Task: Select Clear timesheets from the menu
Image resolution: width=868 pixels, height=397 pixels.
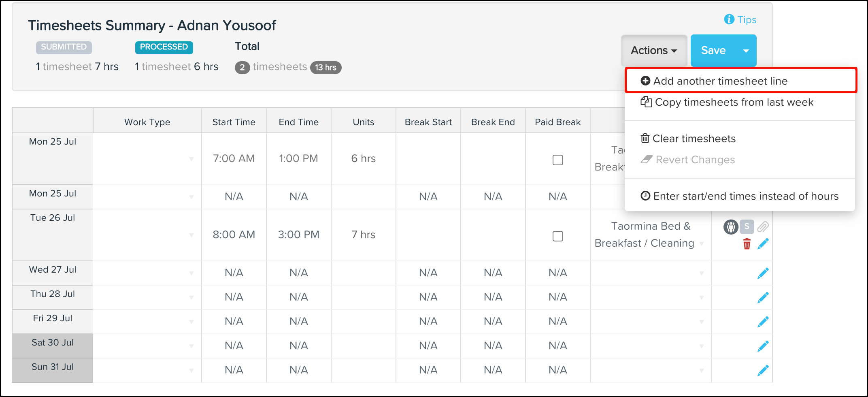Action: click(694, 139)
